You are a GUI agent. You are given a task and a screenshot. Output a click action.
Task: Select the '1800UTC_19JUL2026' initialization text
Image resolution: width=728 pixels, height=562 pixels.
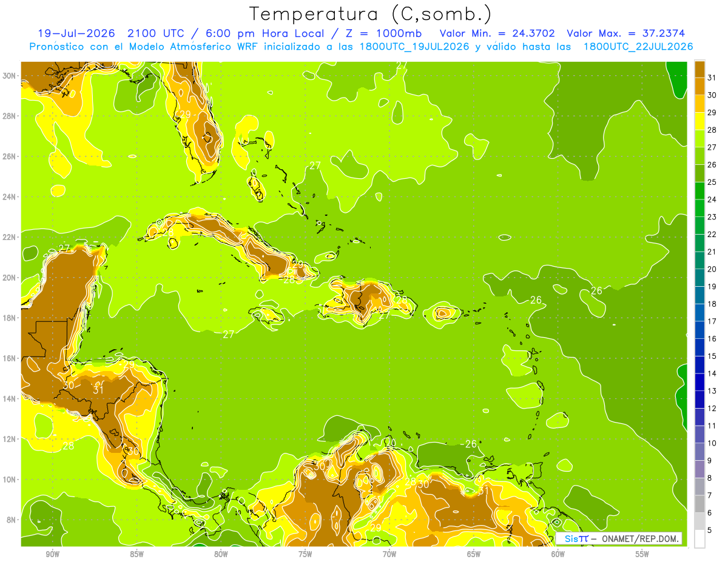coord(414,46)
